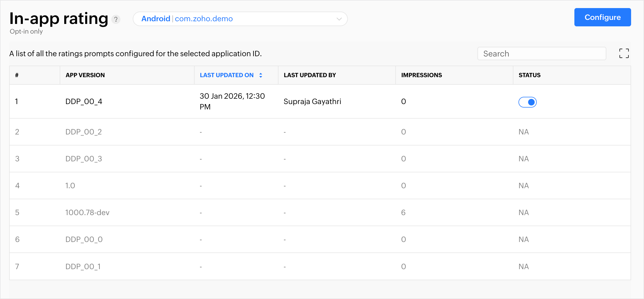Click the Last Updated By column header

tap(310, 75)
